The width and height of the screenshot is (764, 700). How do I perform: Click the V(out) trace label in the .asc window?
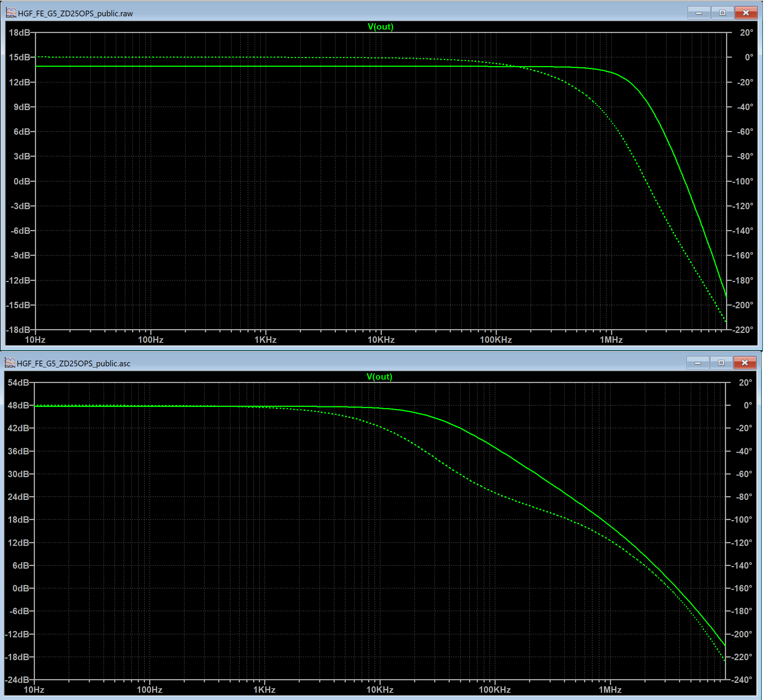[x=379, y=377]
